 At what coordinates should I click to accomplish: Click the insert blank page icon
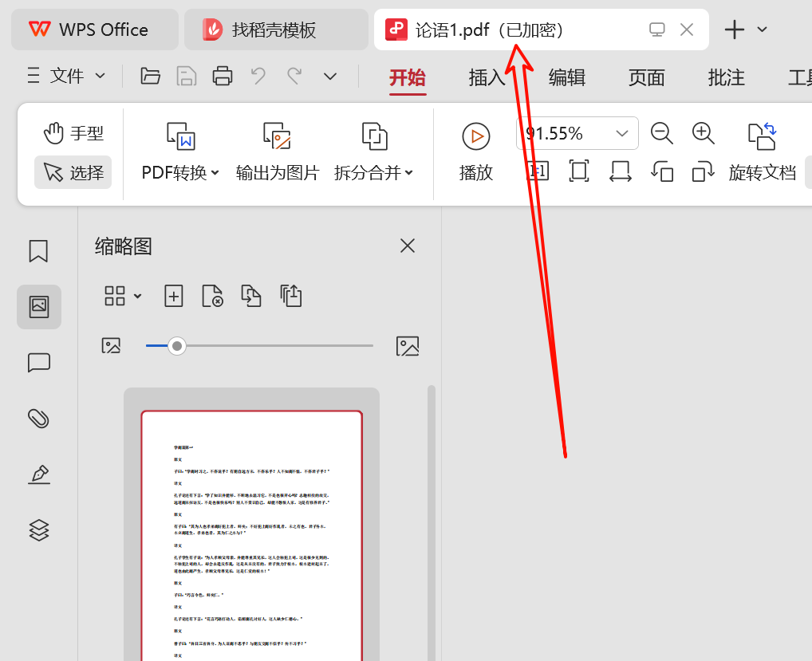tap(173, 296)
